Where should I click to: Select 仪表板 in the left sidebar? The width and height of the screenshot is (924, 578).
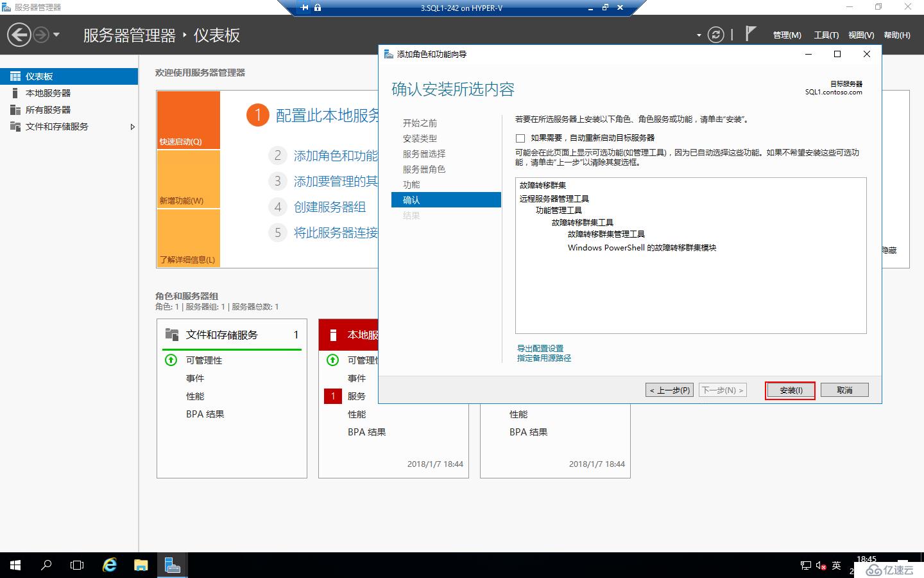[x=69, y=76]
